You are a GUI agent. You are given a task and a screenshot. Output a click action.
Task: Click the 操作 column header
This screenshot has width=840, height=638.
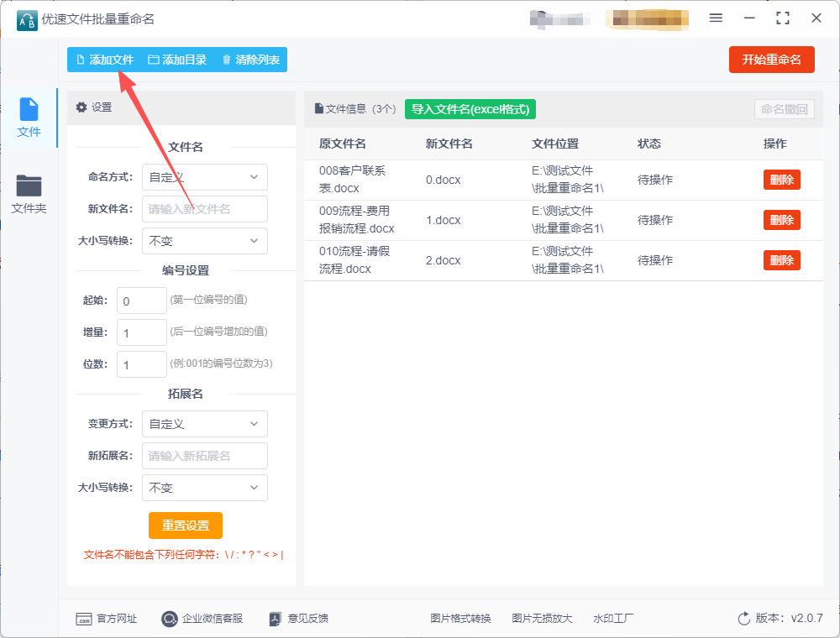coord(774,144)
